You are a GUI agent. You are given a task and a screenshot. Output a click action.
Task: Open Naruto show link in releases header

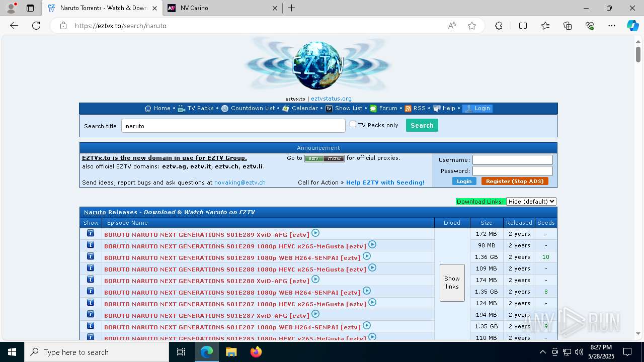(95, 212)
